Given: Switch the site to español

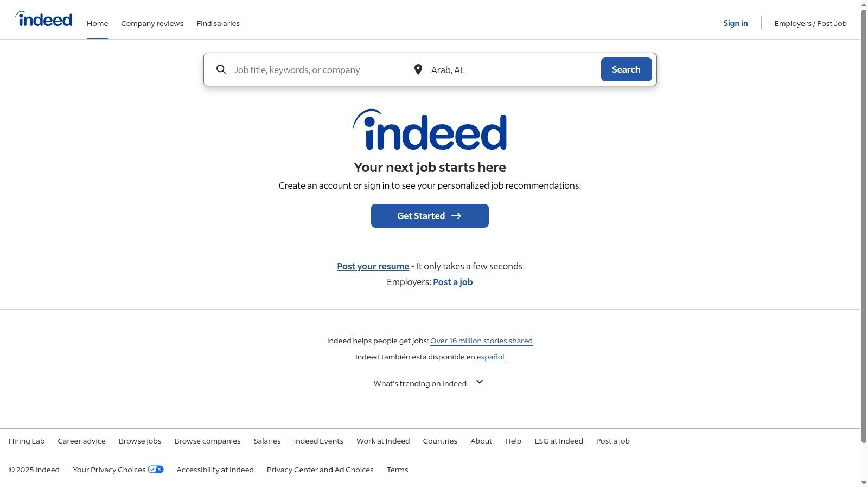Looking at the screenshot, I should coord(490,357).
